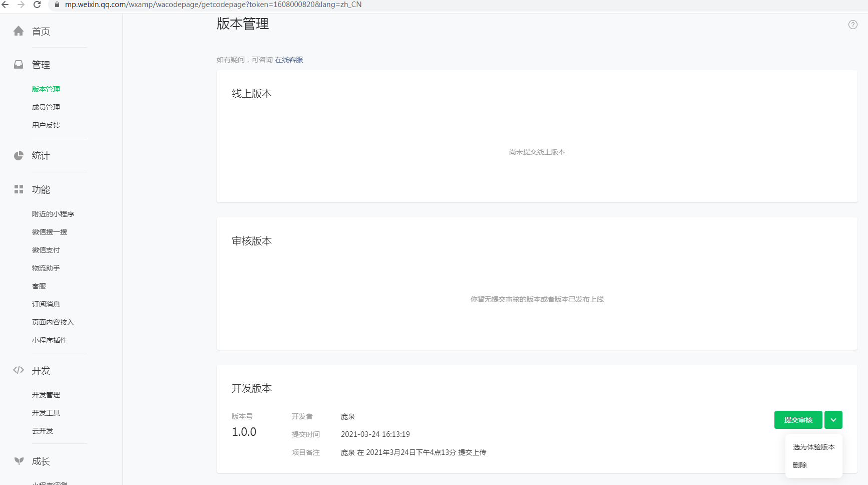Image resolution: width=868 pixels, height=485 pixels.
Task: Select 云开发 in sidebar
Action: 43,431
